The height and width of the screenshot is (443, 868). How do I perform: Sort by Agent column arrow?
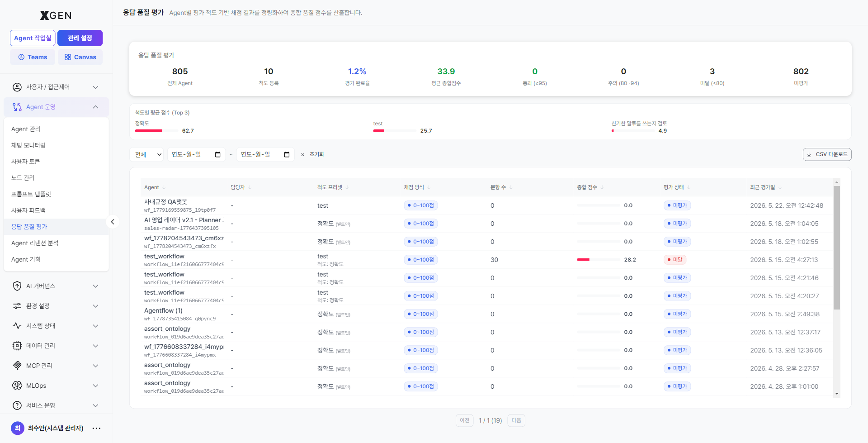pyautogui.click(x=164, y=187)
